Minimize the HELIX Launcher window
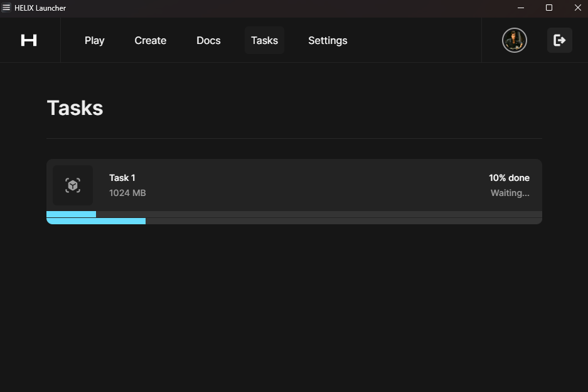Viewport: 588px width, 392px height. coord(521,8)
